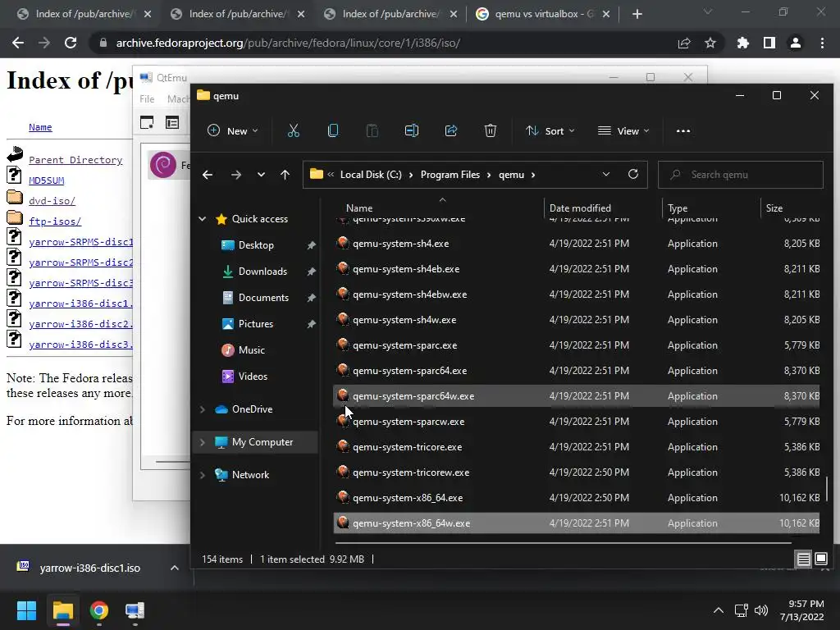Select Pictures in Quick access
Viewport: 840px width, 630px height.
point(256,323)
